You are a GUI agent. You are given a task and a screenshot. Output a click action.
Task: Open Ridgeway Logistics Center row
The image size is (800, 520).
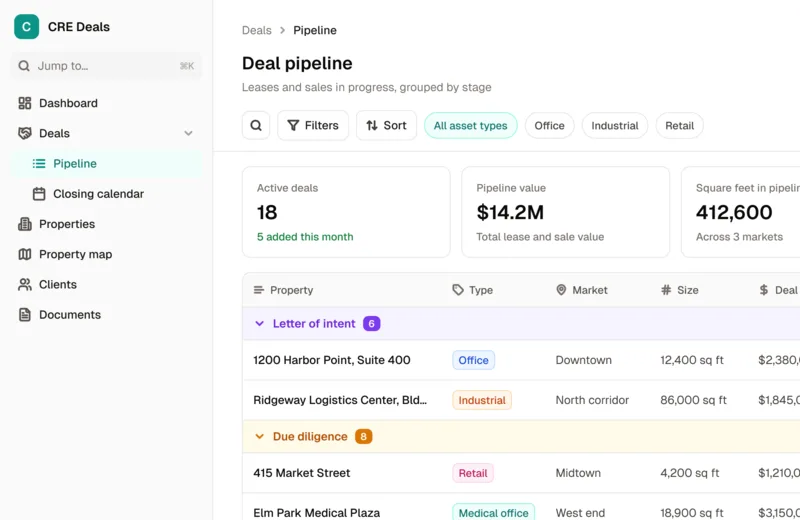click(521, 400)
